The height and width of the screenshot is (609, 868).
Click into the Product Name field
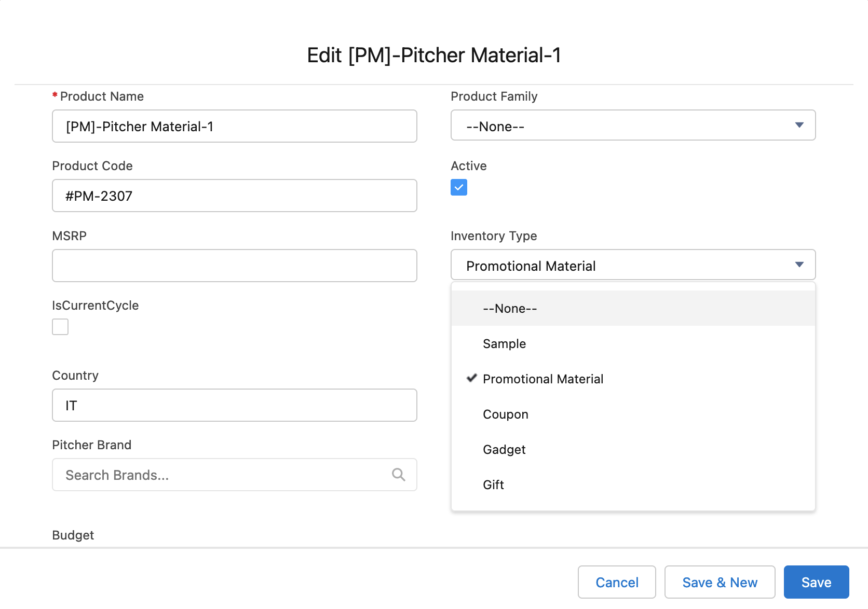pyautogui.click(x=234, y=127)
